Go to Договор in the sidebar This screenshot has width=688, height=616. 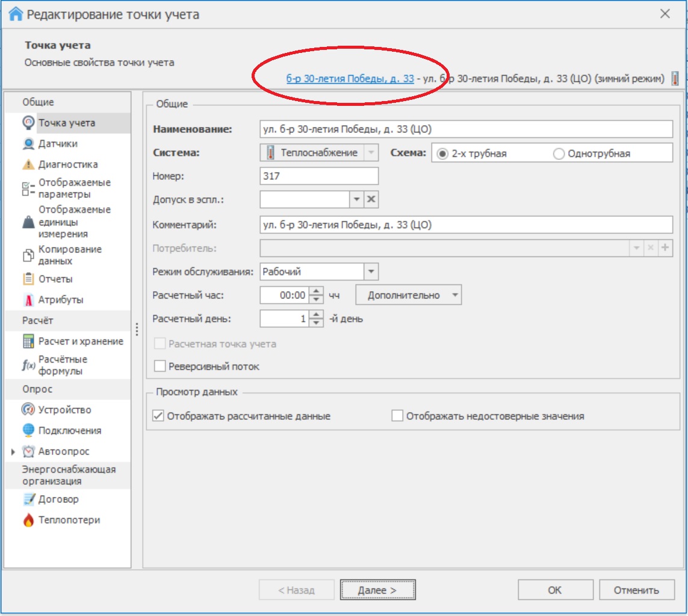(x=58, y=499)
